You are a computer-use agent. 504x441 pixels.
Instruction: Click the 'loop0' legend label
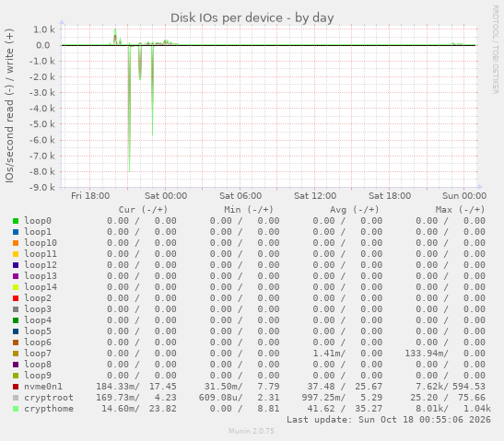[x=38, y=221]
